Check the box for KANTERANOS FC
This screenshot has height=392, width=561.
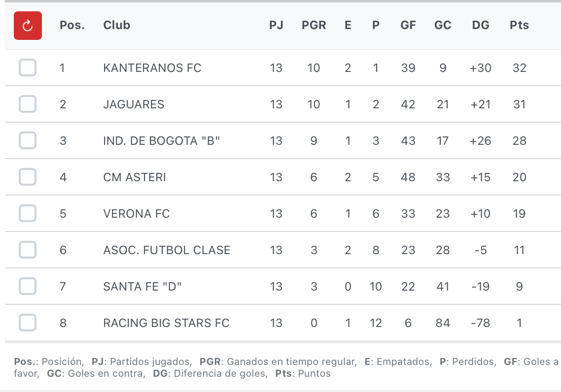28,67
